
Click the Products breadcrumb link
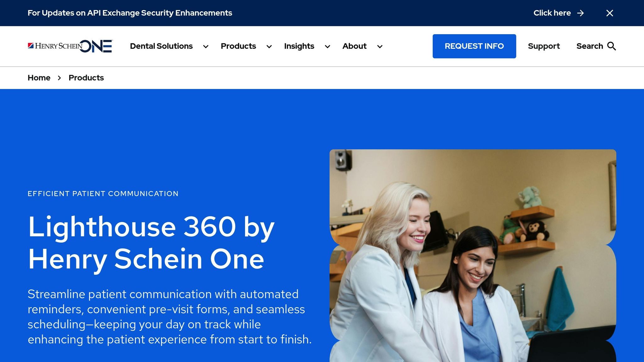[x=86, y=78]
